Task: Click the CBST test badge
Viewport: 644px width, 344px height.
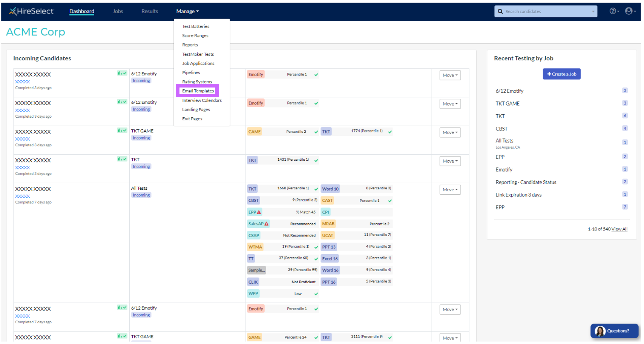Action: pyautogui.click(x=253, y=200)
